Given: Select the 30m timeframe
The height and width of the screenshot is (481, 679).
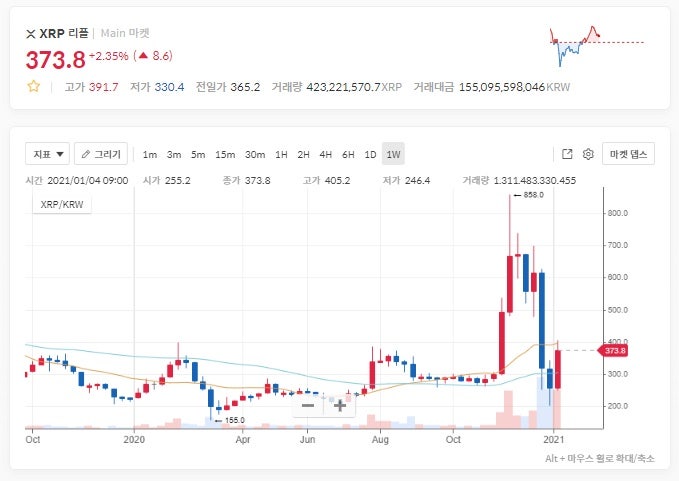Looking at the screenshot, I should 255,155.
